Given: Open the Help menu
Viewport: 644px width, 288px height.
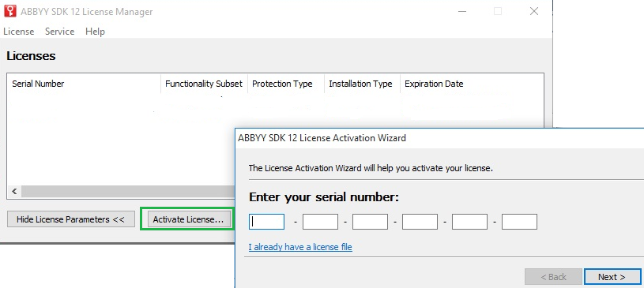Looking at the screenshot, I should (x=95, y=32).
